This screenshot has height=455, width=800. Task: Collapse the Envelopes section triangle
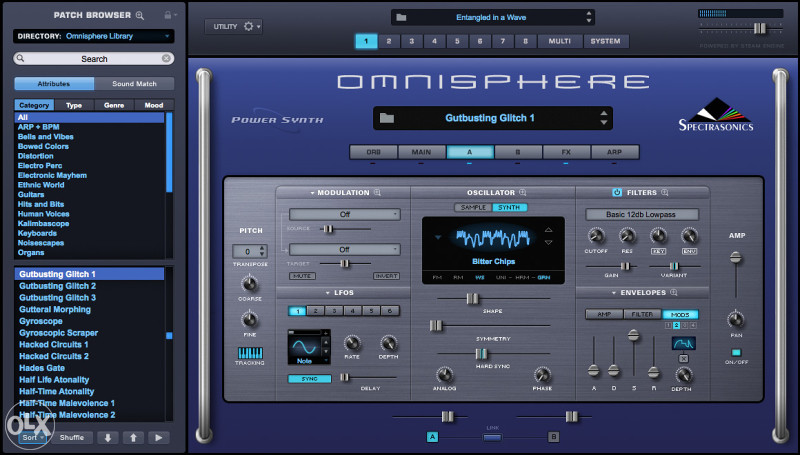(613, 293)
